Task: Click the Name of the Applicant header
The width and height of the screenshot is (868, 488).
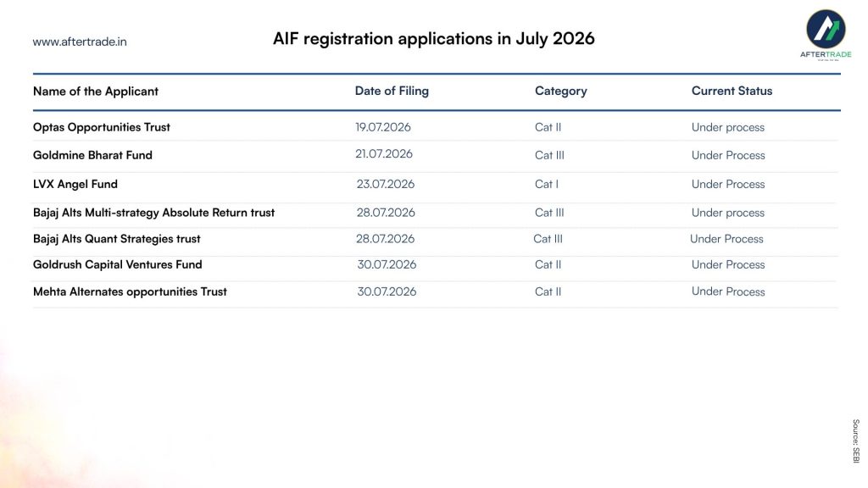Action: [x=95, y=91]
